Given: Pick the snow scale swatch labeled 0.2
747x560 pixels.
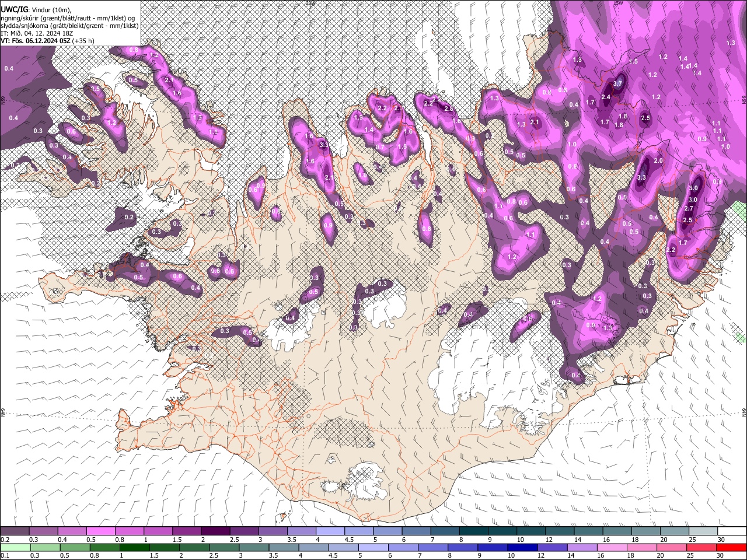Looking at the screenshot, I should coord(15,531).
